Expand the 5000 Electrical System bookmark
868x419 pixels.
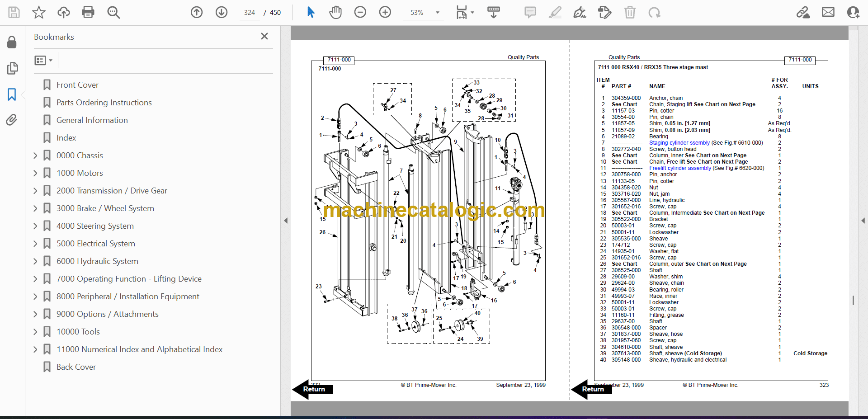click(35, 244)
